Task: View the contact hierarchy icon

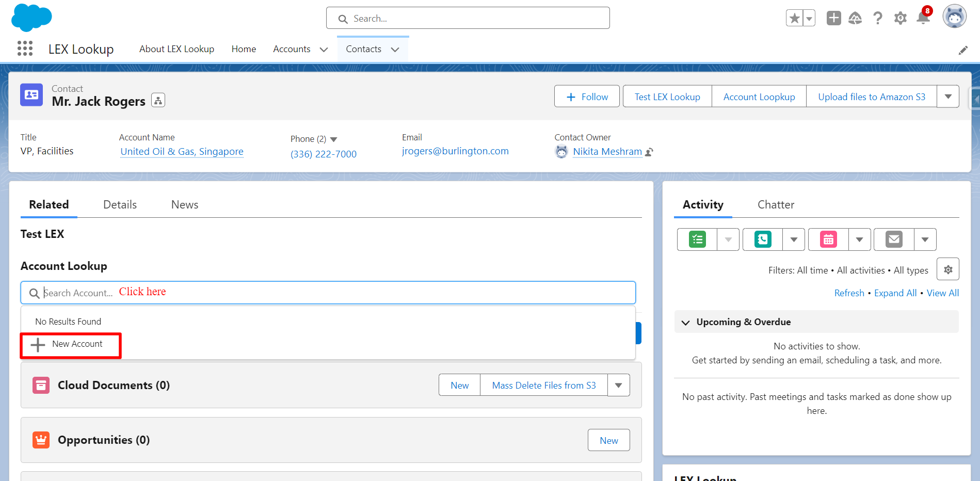Action: pos(158,100)
